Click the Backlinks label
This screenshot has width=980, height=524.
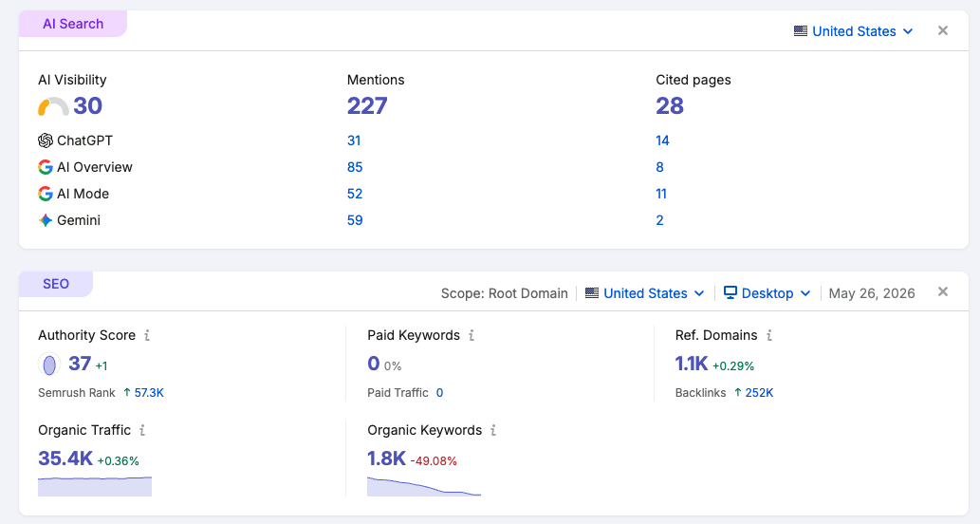[x=701, y=393]
